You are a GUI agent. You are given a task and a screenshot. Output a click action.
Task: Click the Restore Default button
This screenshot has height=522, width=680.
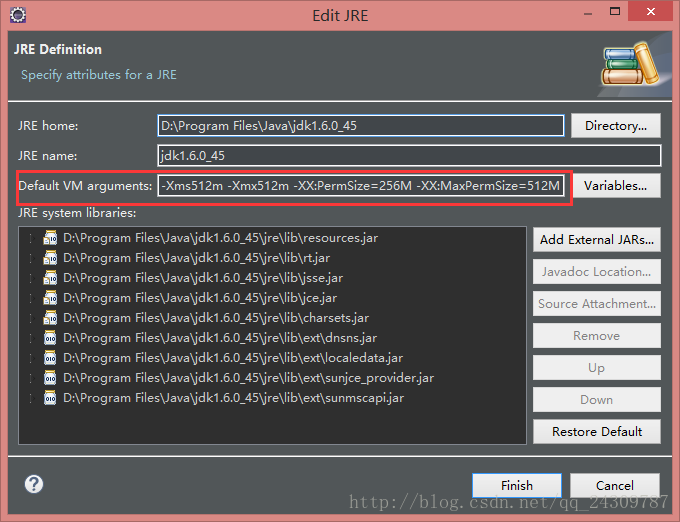coord(597,431)
